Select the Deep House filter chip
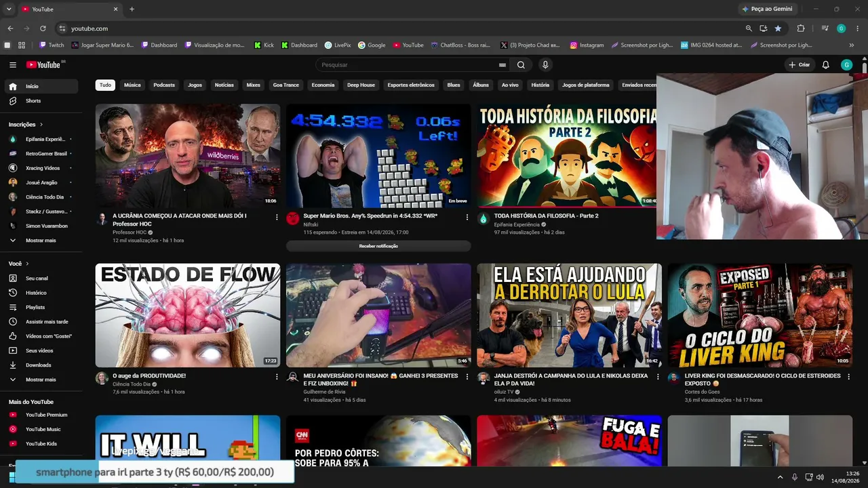Viewport: 868px width, 488px height. pyautogui.click(x=361, y=85)
